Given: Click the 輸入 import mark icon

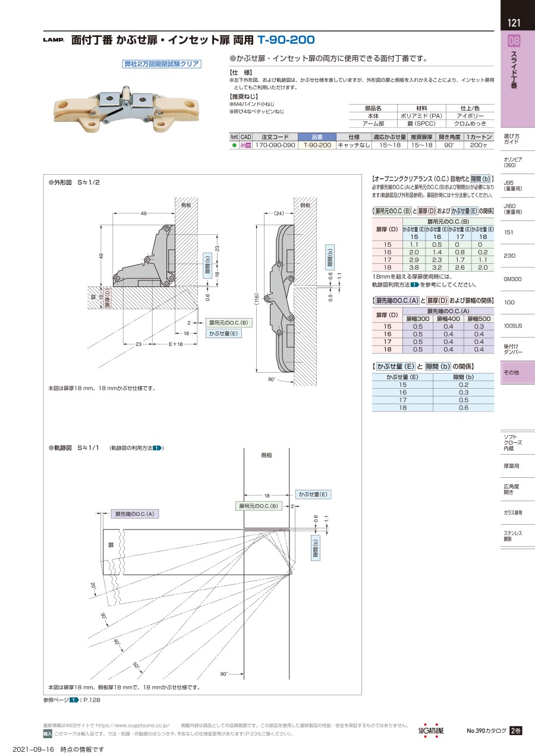Looking at the screenshot, I should tap(48, 734).
